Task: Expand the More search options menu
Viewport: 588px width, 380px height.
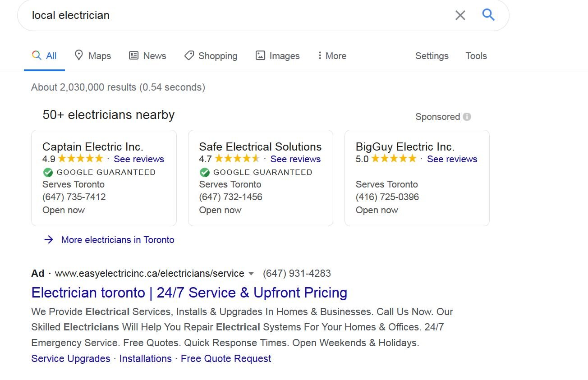Action: point(332,56)
